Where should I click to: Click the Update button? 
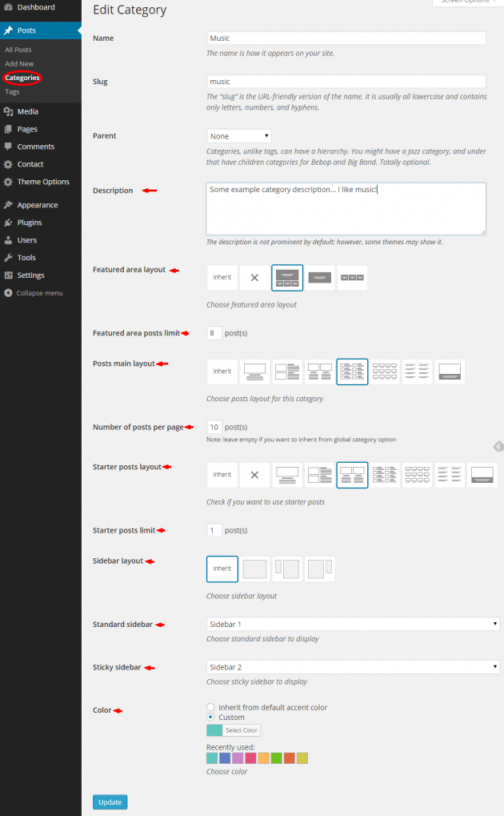pos(110,802)
